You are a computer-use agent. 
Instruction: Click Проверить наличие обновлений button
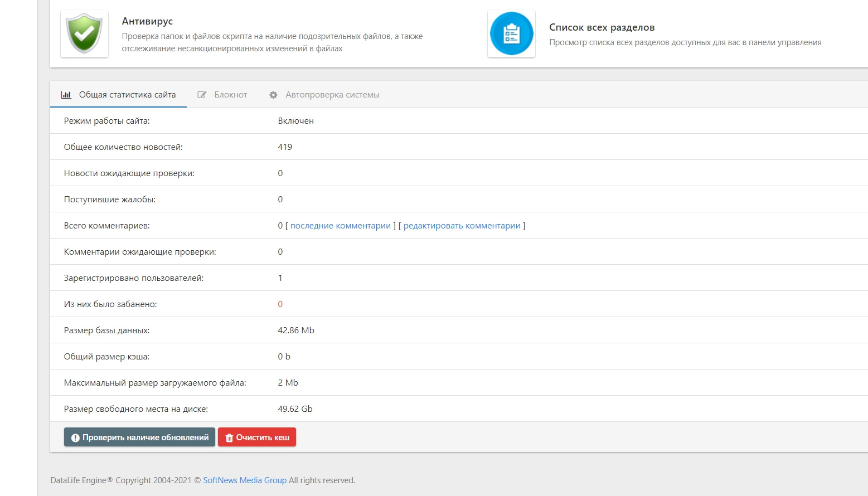[x=139, y=437]
